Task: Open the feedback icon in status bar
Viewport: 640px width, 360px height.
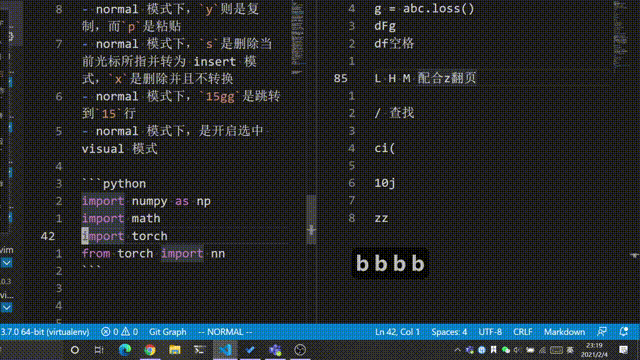Action: (602, 332)
